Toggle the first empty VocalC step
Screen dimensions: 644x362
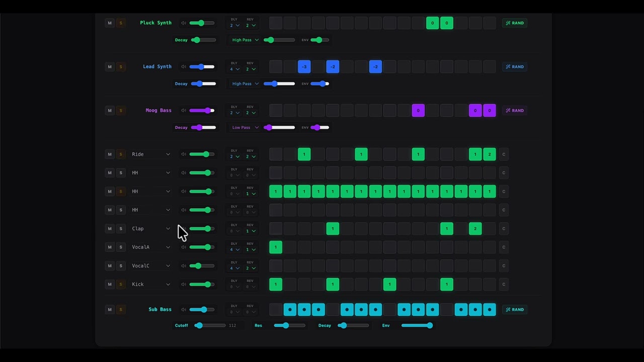(x=276, y=266)
